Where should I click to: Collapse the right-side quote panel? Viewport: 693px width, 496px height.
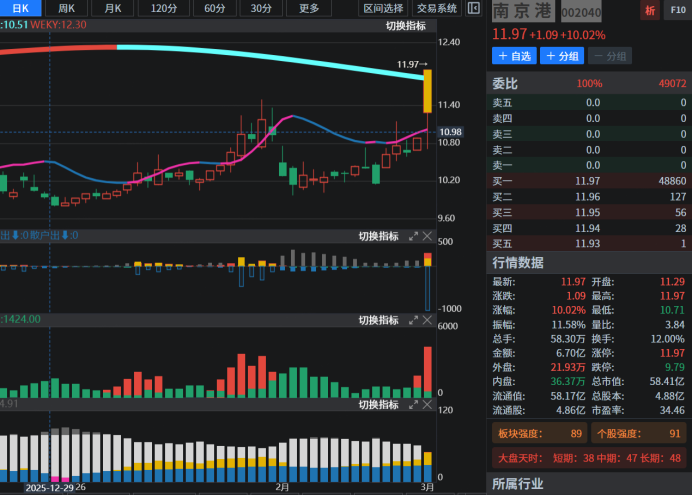(x=476, y=9)
